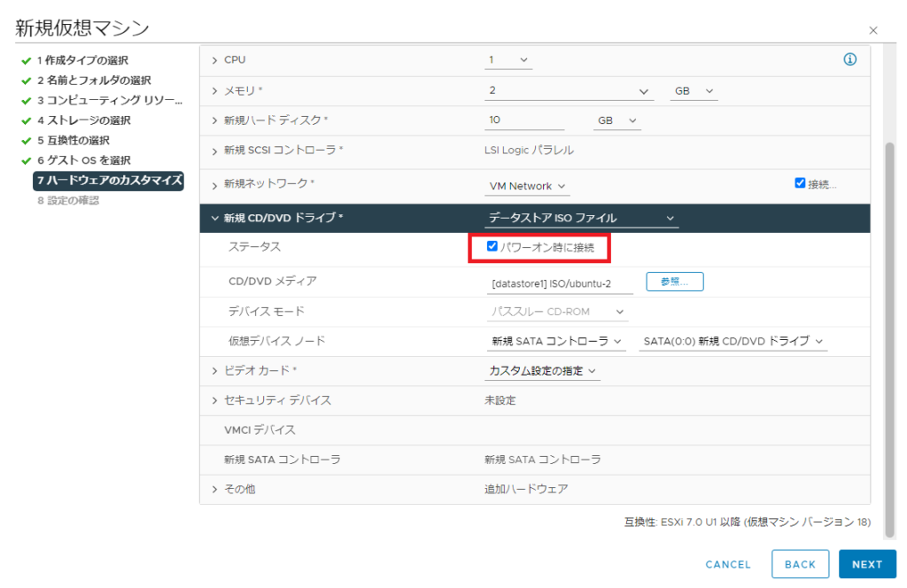Go to step 5 互換性の選択
The width and height of the screenshot is (907, 588).
tap(73, 140)
